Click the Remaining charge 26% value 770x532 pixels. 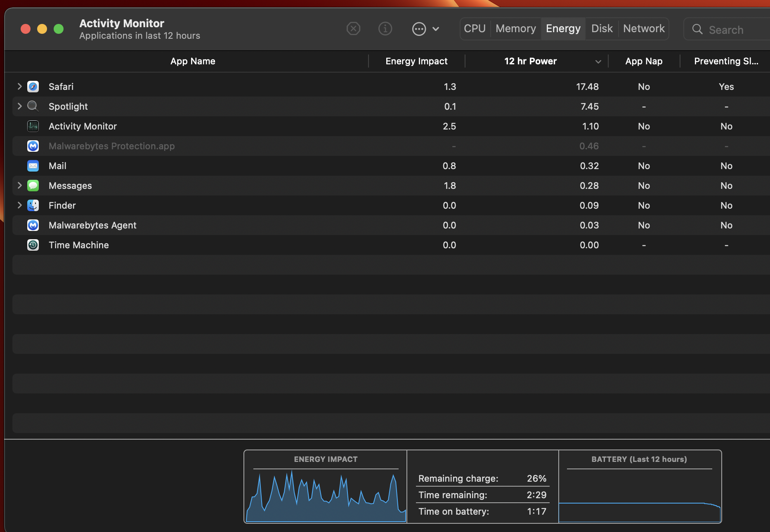click(536, 478)
